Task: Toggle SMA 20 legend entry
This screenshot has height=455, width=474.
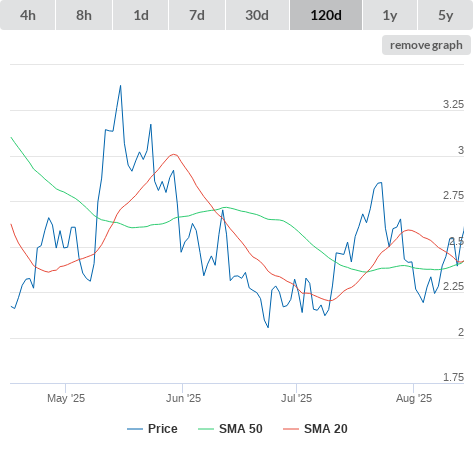Action: coord(326,429)
